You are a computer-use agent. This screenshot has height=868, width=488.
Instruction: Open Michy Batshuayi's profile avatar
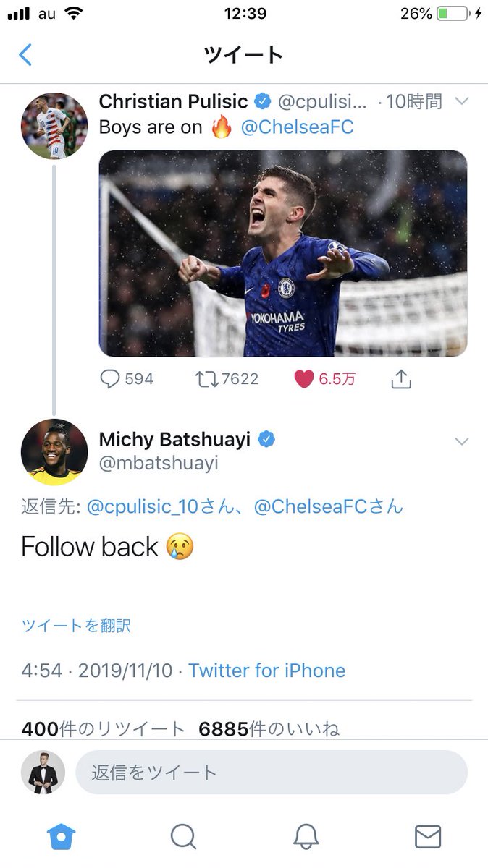(54, 452)
